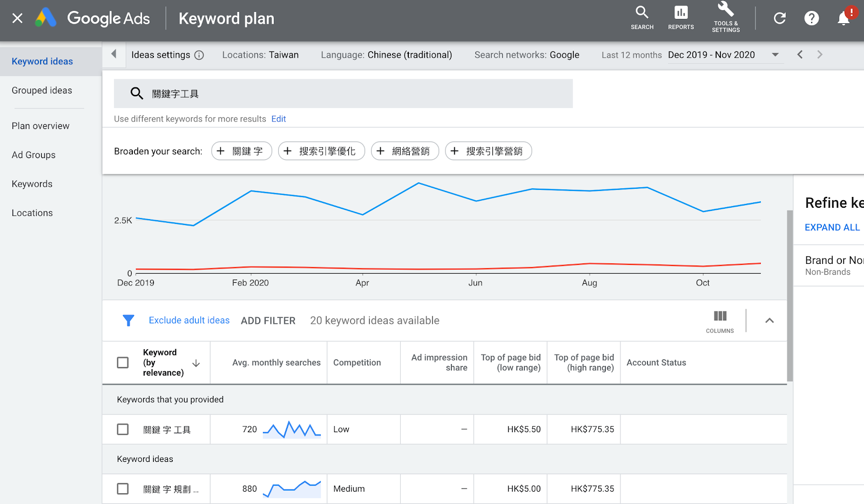Go to previous date period

pyautogui.click(x=800, y=55)
